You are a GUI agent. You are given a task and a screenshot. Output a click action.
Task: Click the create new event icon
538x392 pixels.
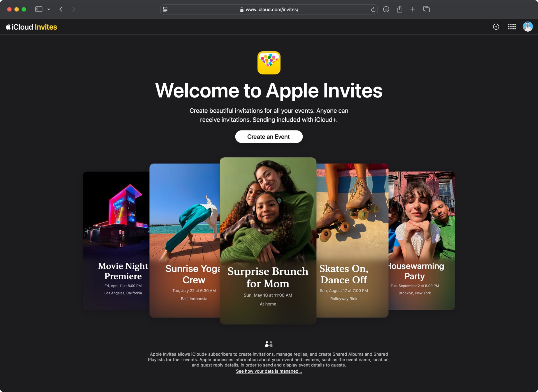tap(496, 27)
